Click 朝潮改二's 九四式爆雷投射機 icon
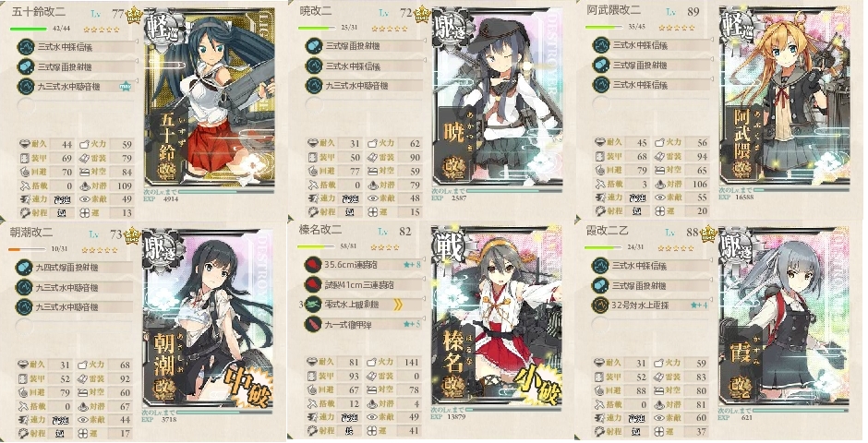 [x=24, y=268]
